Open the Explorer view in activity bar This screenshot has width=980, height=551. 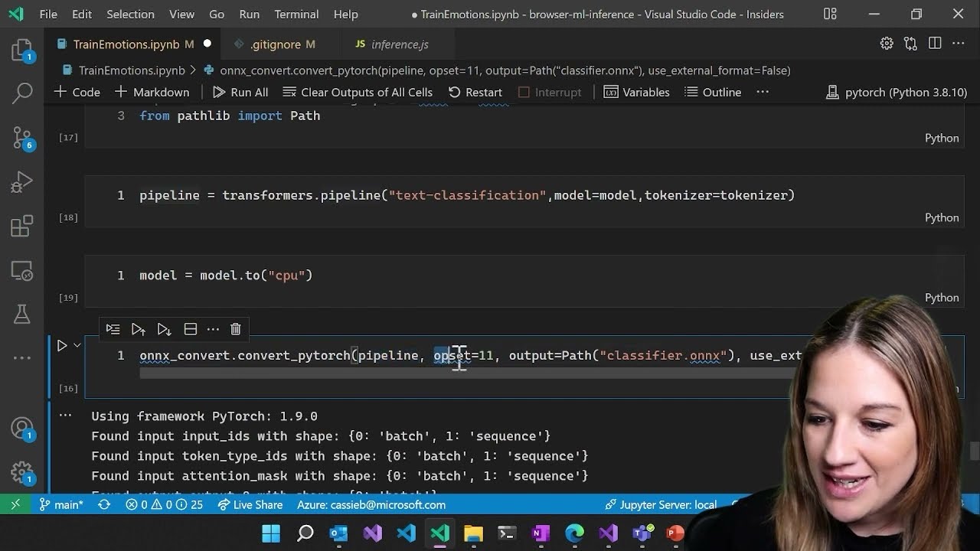pos(22,51)
